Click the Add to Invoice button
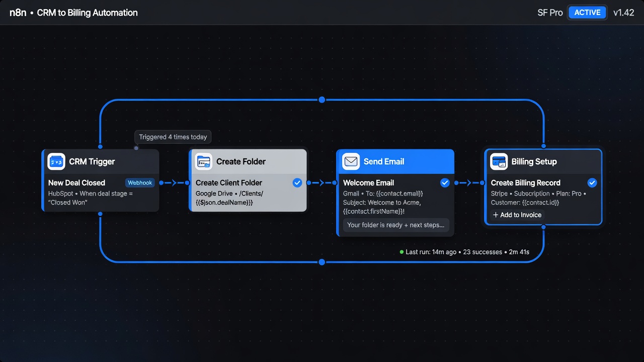644x362 pixels. pyautogui.click(x=517, y=215)
